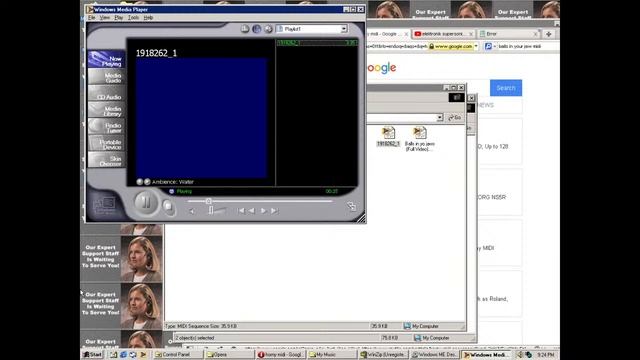
Task: Switch to the Error browser tab
Action: (509, 34)
